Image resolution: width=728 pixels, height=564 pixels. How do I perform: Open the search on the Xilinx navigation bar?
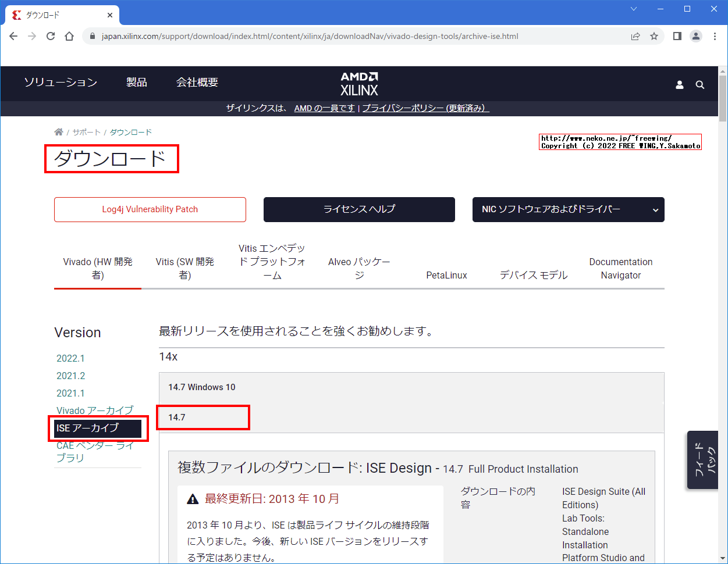699,84
